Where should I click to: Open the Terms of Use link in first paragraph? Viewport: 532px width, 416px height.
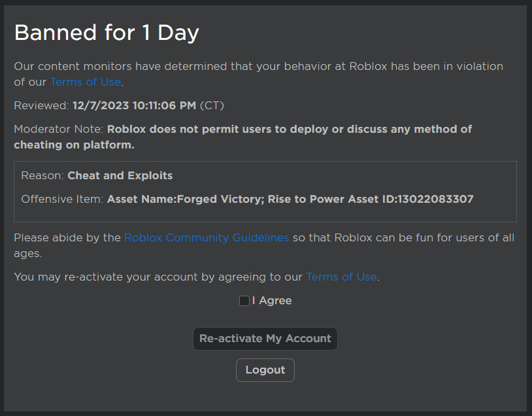pyautogui.click(x=85, y=82)
